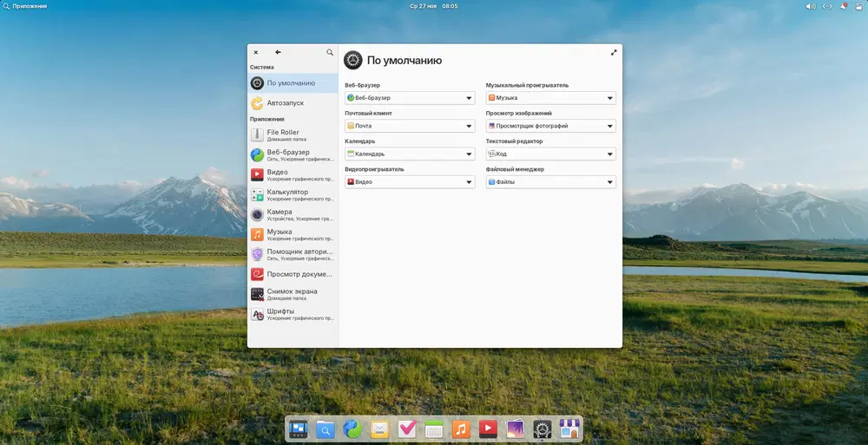Click the search icon in the settings sidebar

[330, 52]
